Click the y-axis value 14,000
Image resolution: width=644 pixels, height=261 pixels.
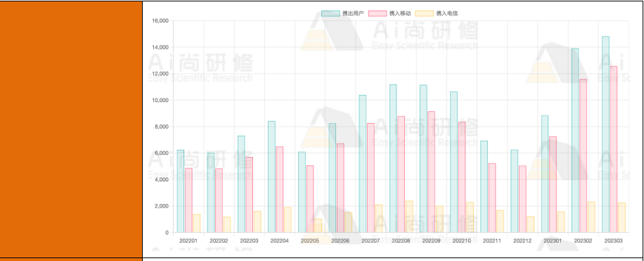[x=160, y=48]
